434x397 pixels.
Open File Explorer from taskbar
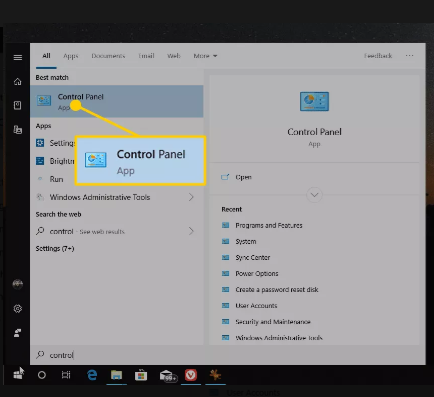click(x=116, y=375)
